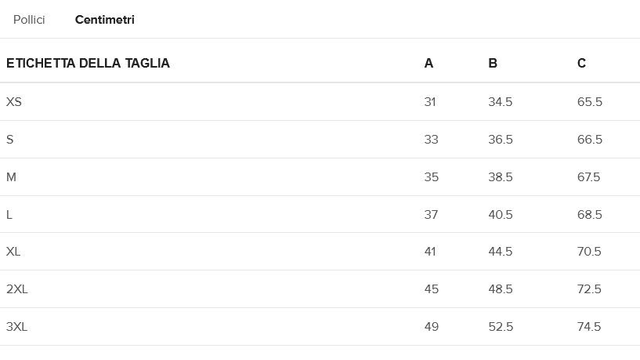Select the 3XL size row label

(x=17, y=327)
